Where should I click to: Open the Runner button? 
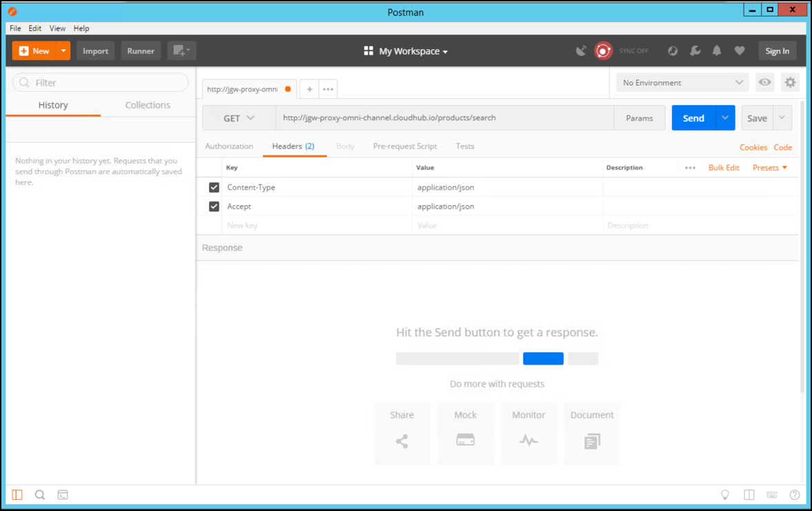(x=140, y=51)
